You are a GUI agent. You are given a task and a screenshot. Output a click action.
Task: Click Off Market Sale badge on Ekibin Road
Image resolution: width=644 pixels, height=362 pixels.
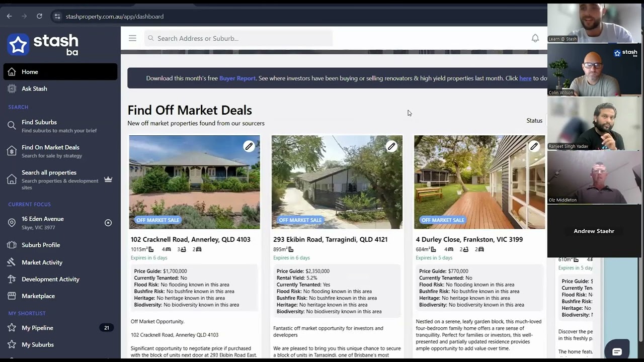click(300, 220)
